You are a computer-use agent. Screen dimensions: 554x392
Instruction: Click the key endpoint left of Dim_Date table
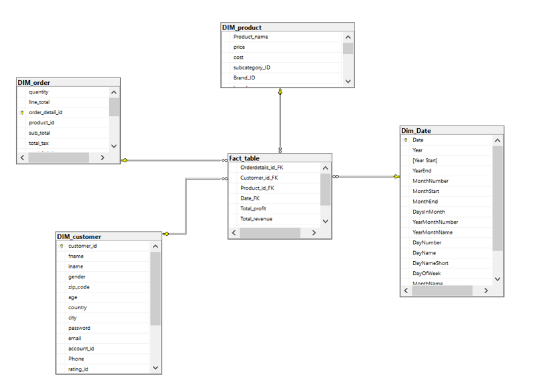click(396, 176)
